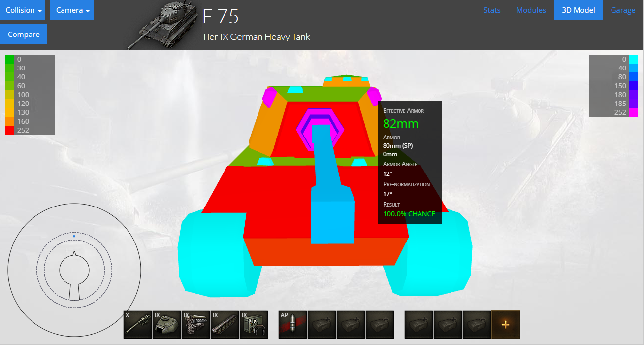The width and height of the screenshot is (644, 345).
Task: Choose the AP shell ammo icon
Action: click(292, 324)
